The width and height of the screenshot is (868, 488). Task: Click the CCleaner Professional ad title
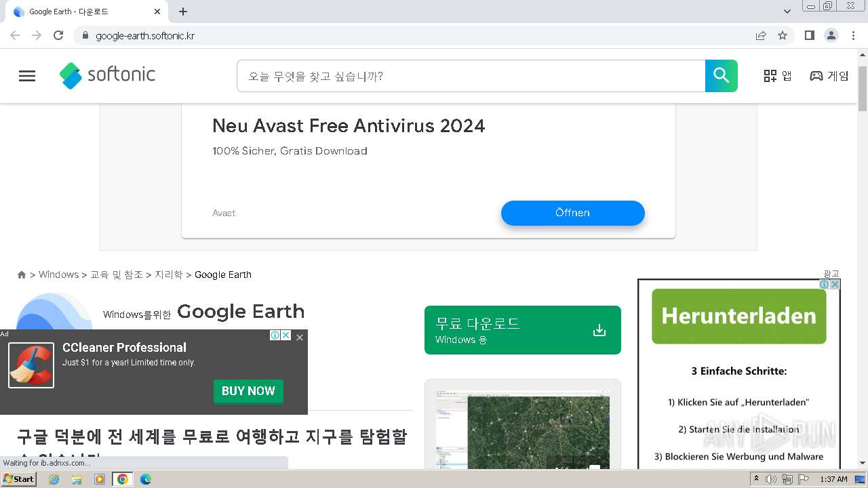(124, 348)
